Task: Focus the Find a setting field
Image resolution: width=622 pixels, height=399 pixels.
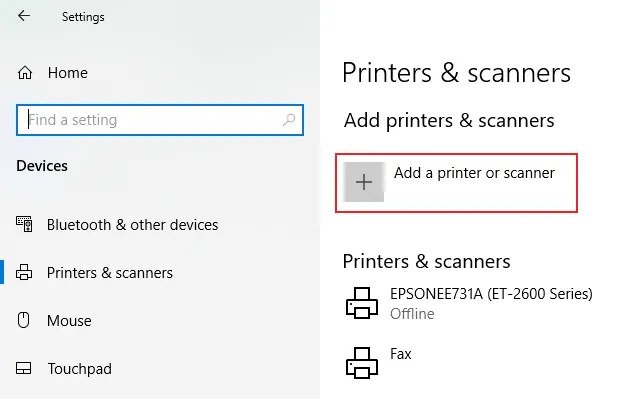Action: pyautogui.click(x=160, y=120)
